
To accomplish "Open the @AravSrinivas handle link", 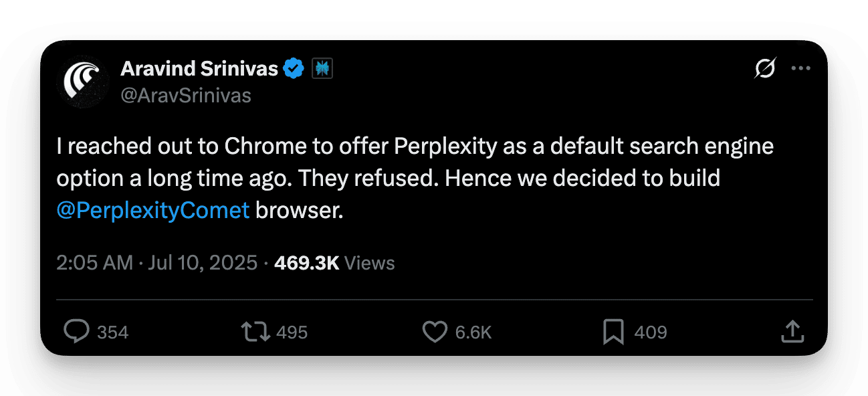I will pos(185,96).
